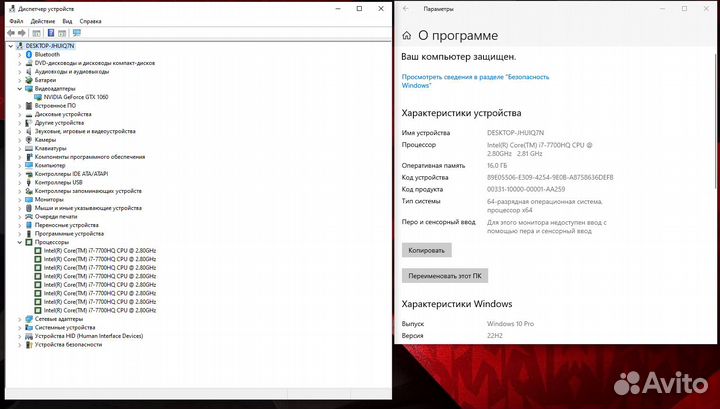Expand Контроллеры USB category
The image size is (720, 409).
click(20, 182)
